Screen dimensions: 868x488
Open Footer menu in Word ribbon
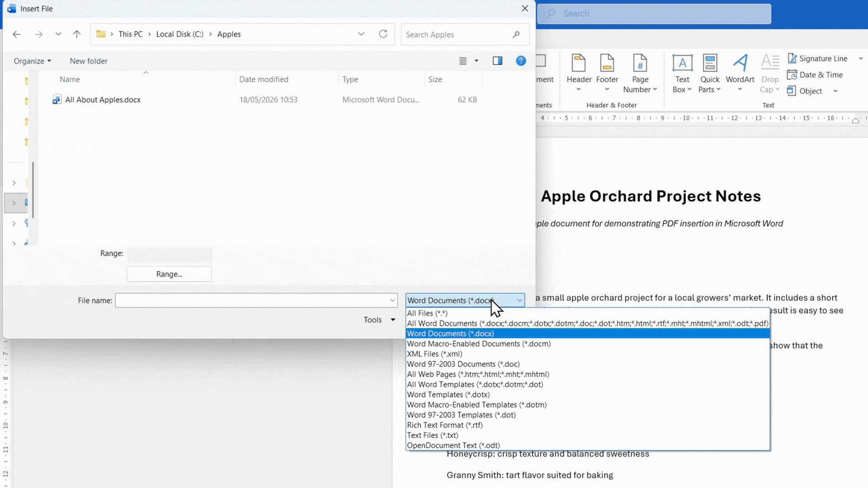click(607, 73)
